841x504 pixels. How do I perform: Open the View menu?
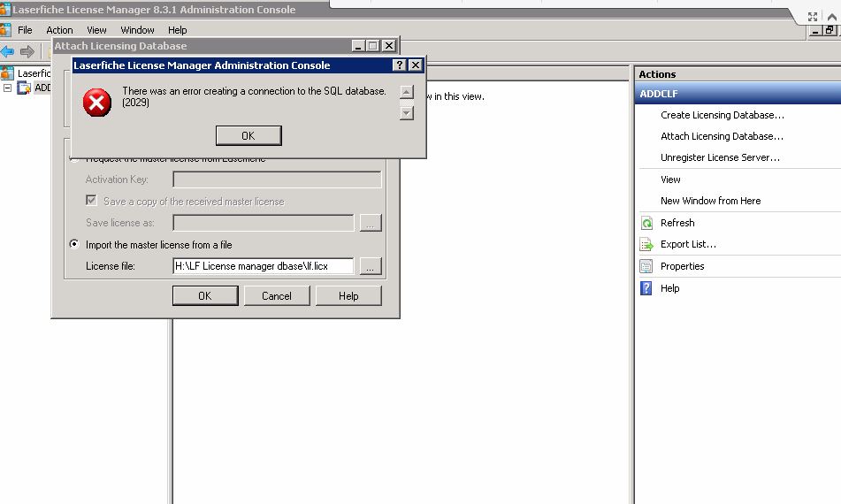96,30
